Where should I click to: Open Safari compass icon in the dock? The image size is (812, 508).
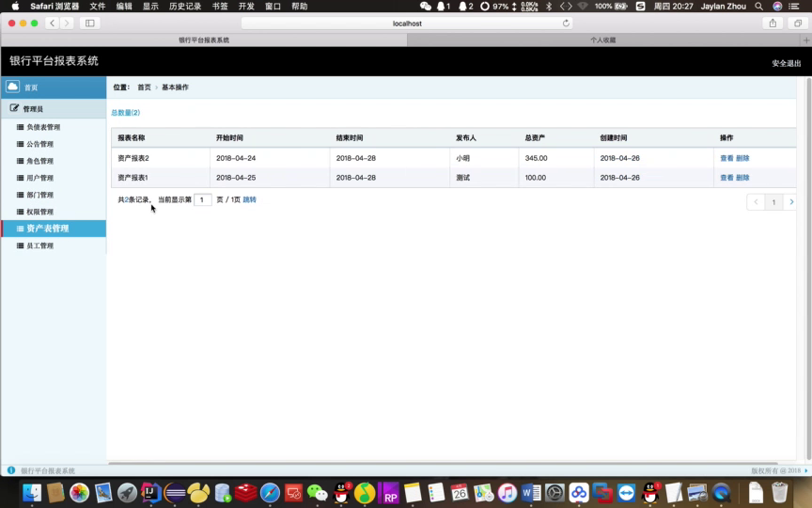click(x=270, y=493)
